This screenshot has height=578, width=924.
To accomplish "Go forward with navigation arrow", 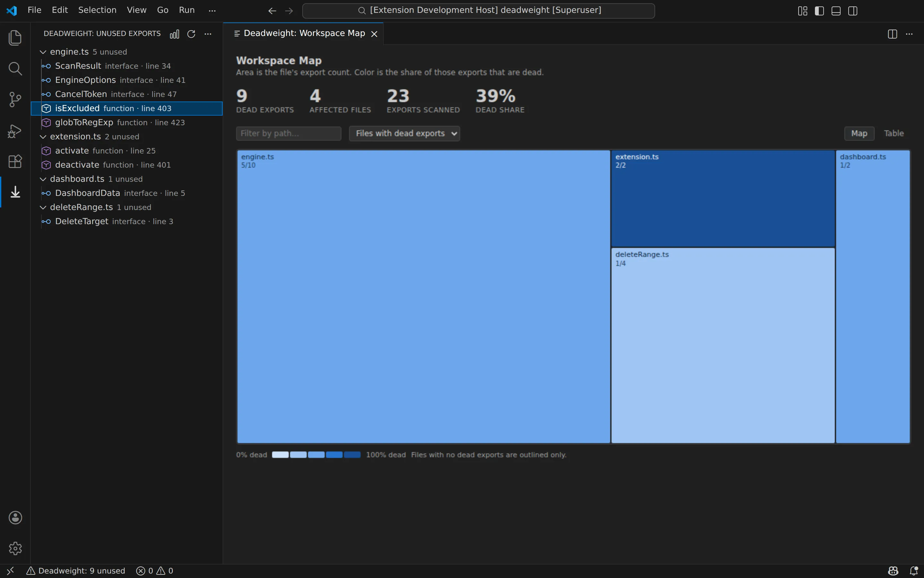I will tap(289, 11).
